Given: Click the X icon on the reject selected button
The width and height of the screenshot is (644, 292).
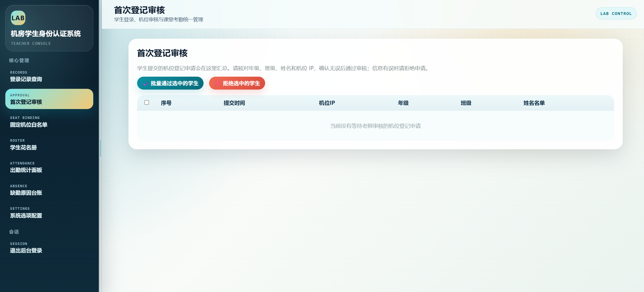Looking at the screenshot, I should pyautogui.click(x=217, y=84).
